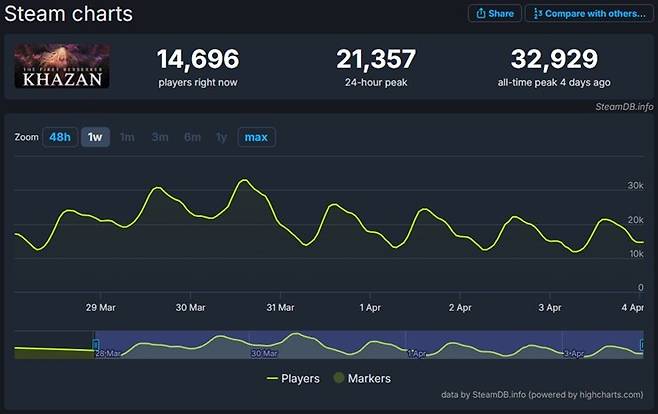This screenshot has height=414, width=658.
Task: Click the 30 Mar label in the navigator
Action: pyautogui.click(x=264, y=353)
